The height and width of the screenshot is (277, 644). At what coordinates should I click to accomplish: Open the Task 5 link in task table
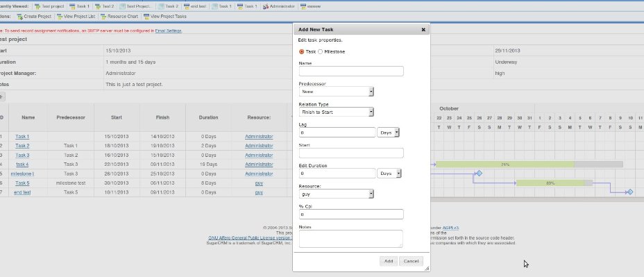tap(22, 183)
